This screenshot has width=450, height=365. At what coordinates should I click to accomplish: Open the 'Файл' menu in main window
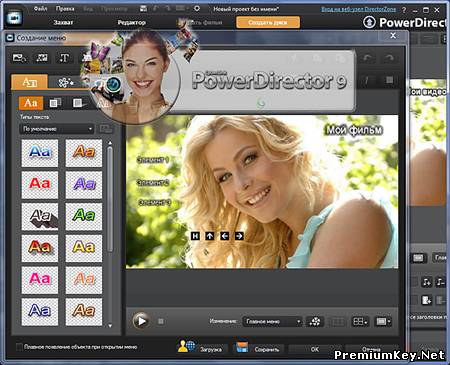point(41,9)
